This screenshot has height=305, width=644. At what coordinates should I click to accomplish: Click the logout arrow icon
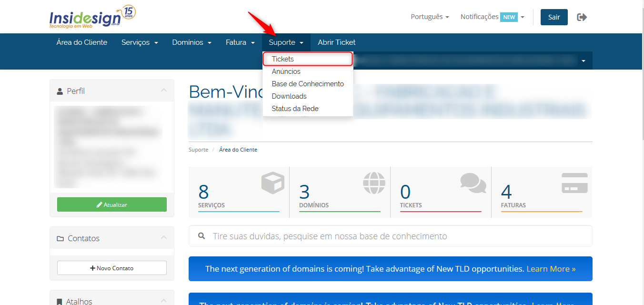[x=582, y=17]
